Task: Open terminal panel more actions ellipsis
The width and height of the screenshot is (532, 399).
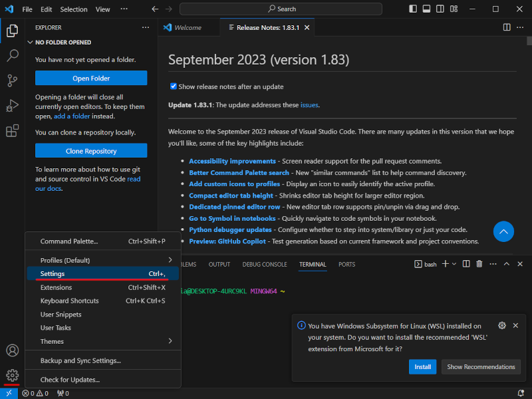Action: coord(493,264)
